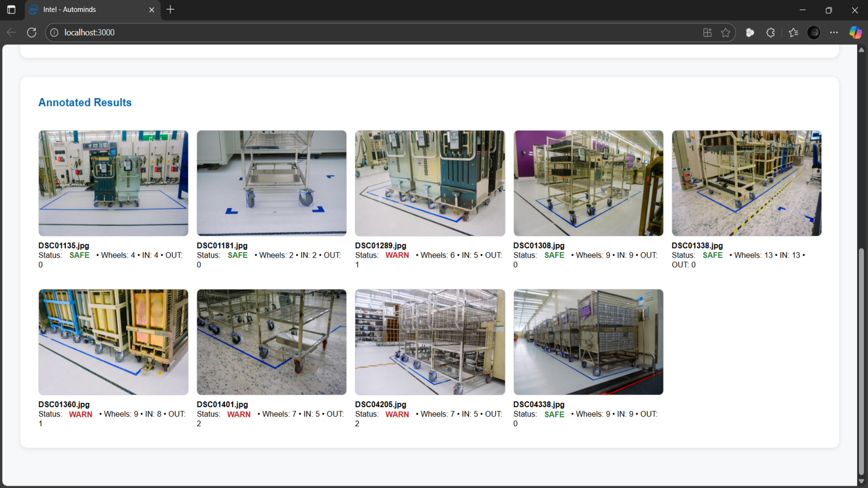Open the split screen icon in address bar

pyautogui.click(x=707, y=33)
